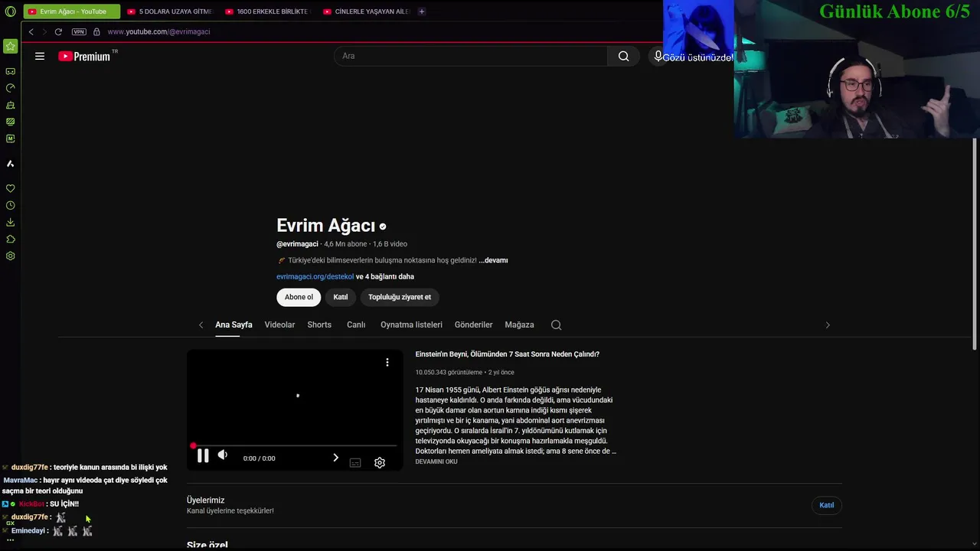Click 'Topluluğu ziyaret et' button
This screenshot has height=551, width=980.
(x=400, y=297)
